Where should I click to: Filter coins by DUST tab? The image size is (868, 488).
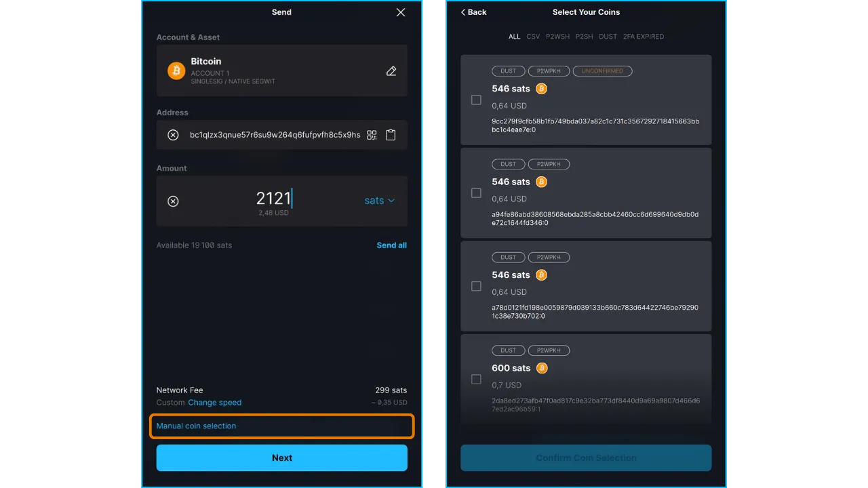coord(608,37)
